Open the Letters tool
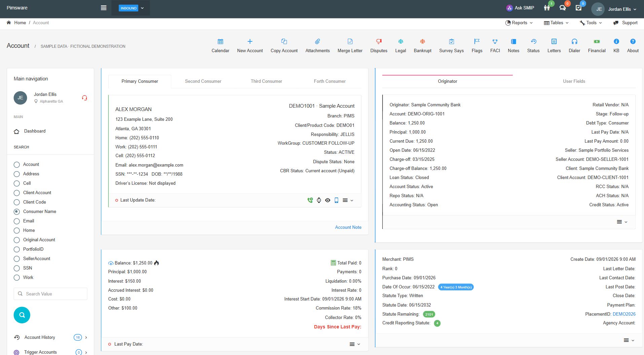The width and height of the screenshot is (644, 355). coord(554,46)
